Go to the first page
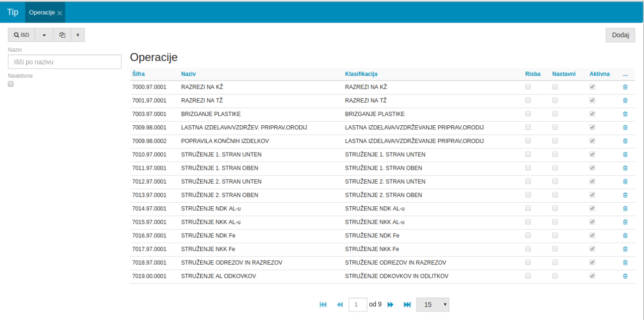 click(x=323, y=305)
